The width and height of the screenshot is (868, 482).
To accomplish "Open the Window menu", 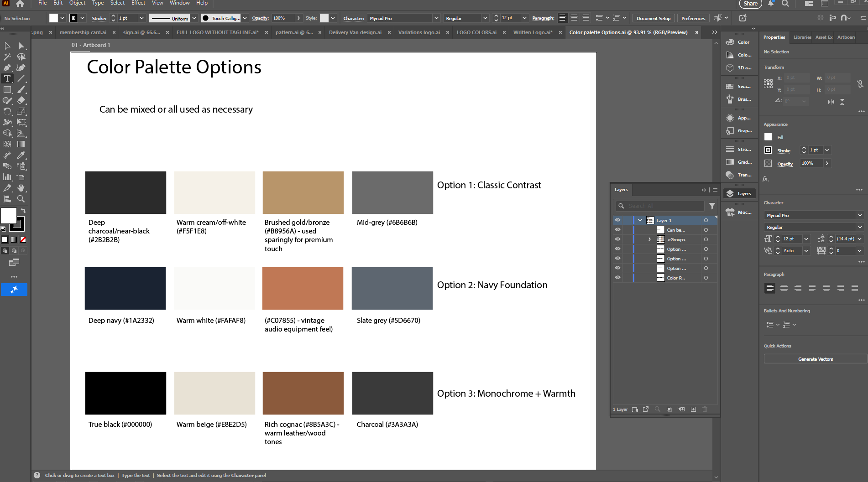I will (x=179, y=3).
